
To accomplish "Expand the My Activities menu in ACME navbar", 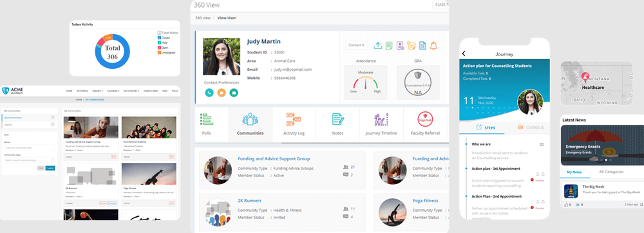I will (x=131, y=91).
